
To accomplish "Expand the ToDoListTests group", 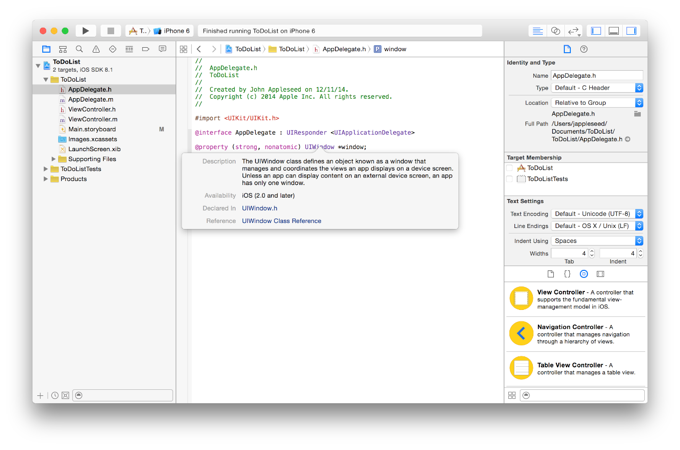I will coord(46,169).
